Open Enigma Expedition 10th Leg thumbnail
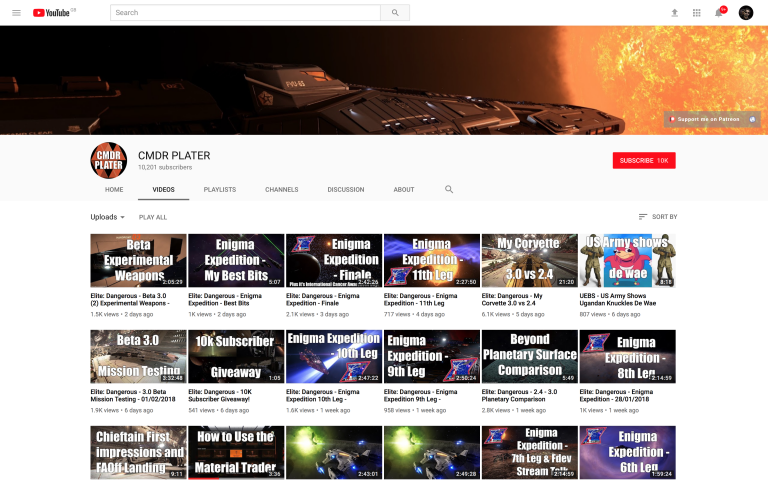 [334, 357]
